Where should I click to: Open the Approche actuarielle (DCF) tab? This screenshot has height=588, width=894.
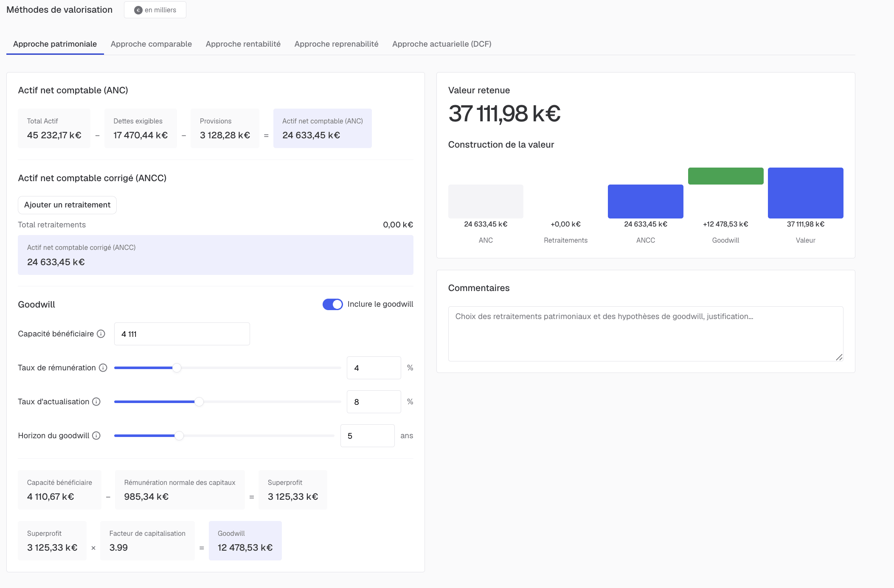pos(442,44)
